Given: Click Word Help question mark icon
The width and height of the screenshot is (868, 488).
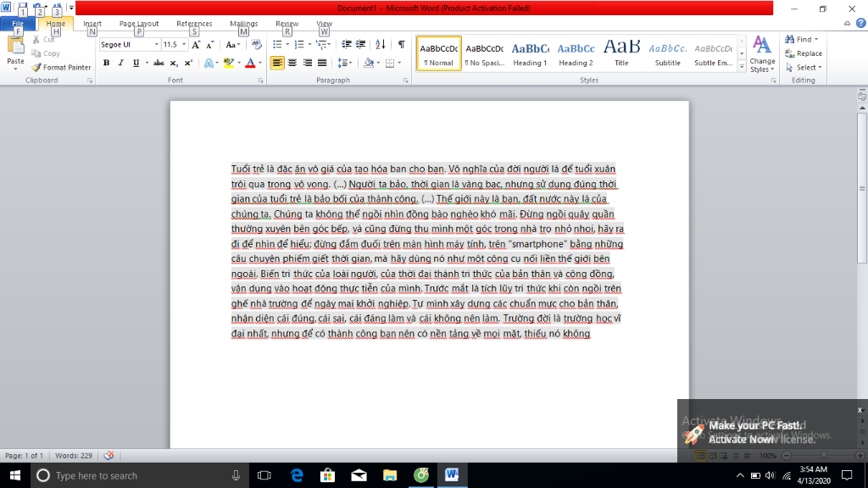Looking at the screenshot, I should point(861,23).
